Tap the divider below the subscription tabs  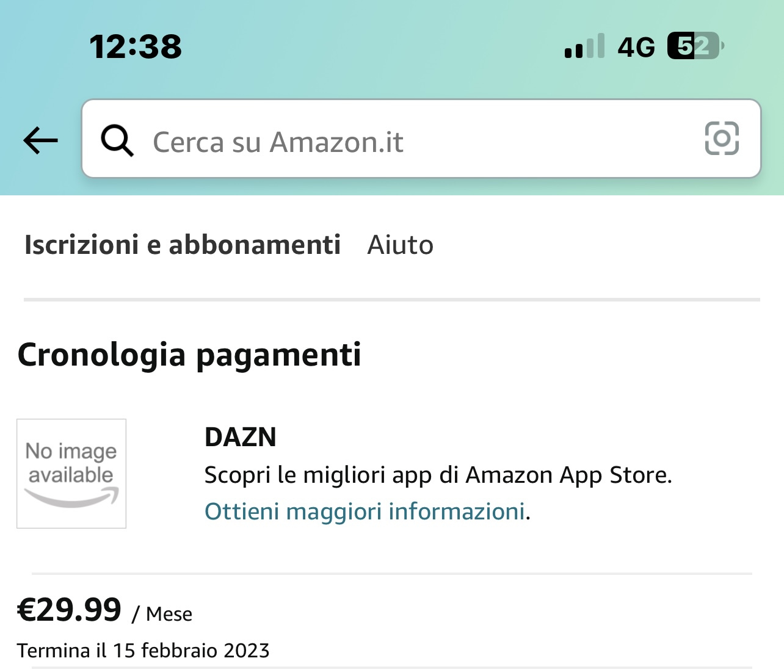pyautogui.click(x=392, y=300)
